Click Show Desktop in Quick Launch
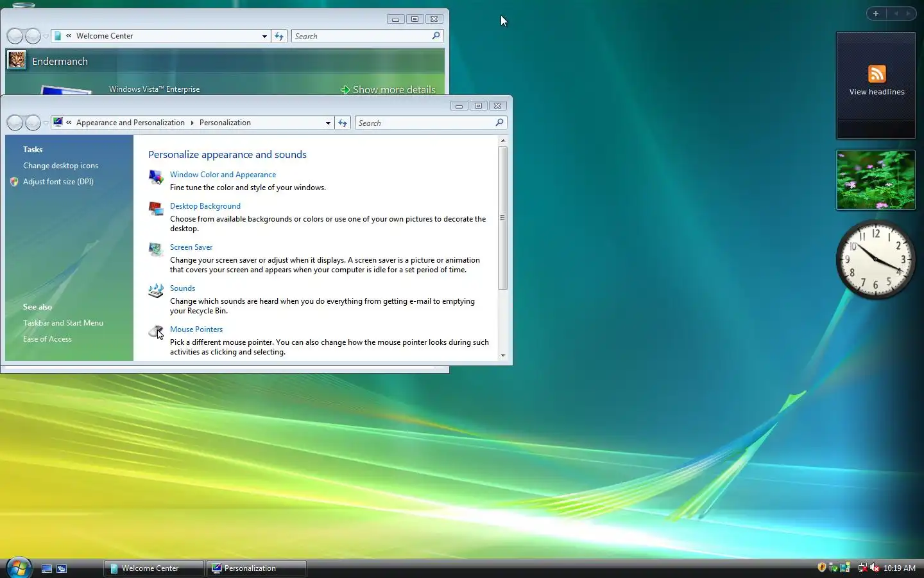The image size is (924, 578). click(x=47, y=568)
